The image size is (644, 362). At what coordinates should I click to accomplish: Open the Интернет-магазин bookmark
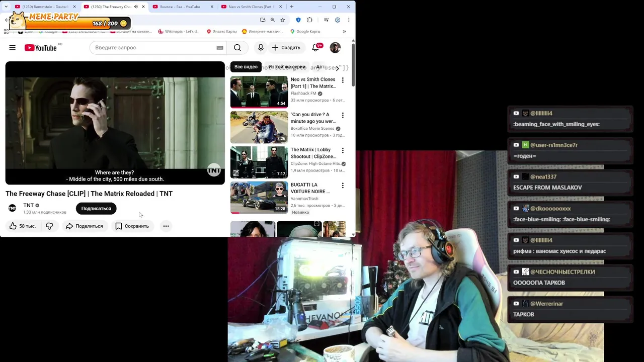263,32
